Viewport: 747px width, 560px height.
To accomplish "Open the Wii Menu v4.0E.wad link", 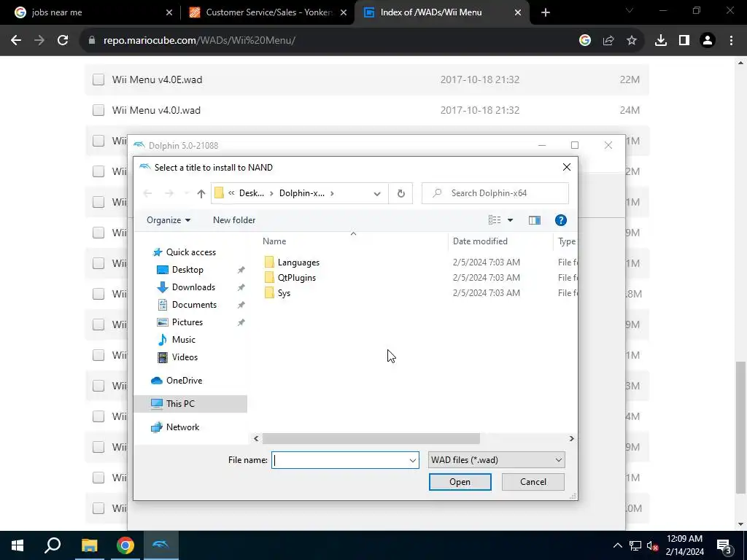I will (158, 79).
